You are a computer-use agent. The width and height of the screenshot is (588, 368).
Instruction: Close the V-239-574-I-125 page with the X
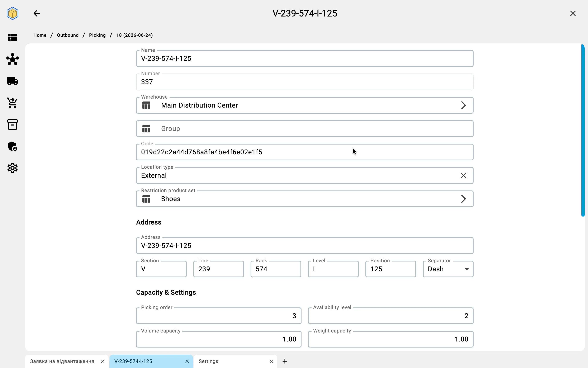tap(573, 13)
